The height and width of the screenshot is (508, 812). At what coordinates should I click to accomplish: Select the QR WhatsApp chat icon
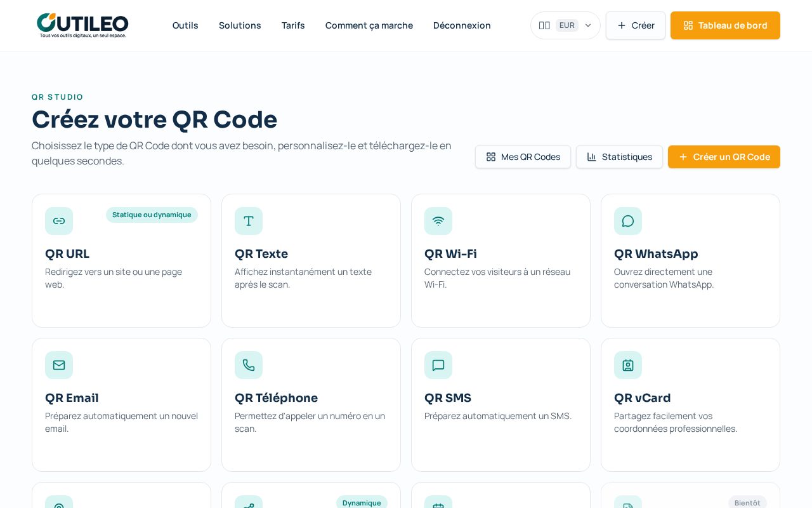[x=628, y=221]
